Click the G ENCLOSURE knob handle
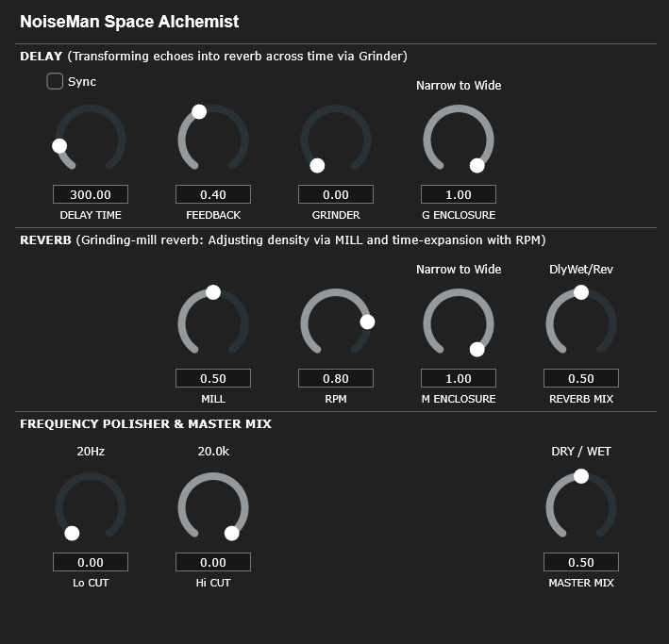The height and width of the screenshot is (644, 669). (x=477, y=165)
